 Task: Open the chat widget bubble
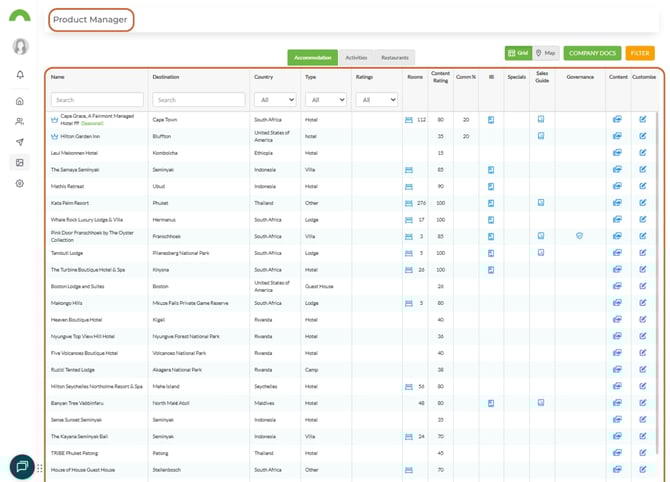point(21,466)
